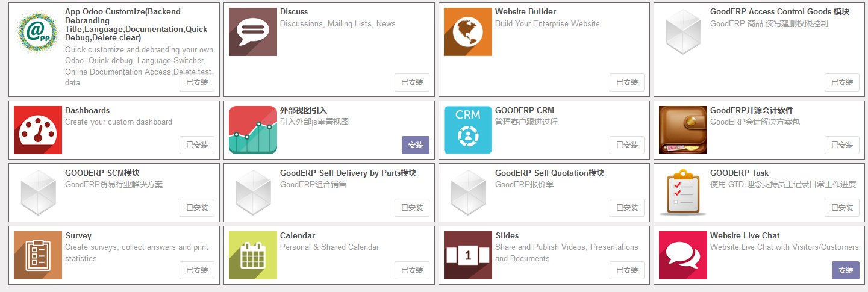Click 'Personal & Shared Calendar' description
The width and height of the screenshot is (868, 292).
[329, 247]
